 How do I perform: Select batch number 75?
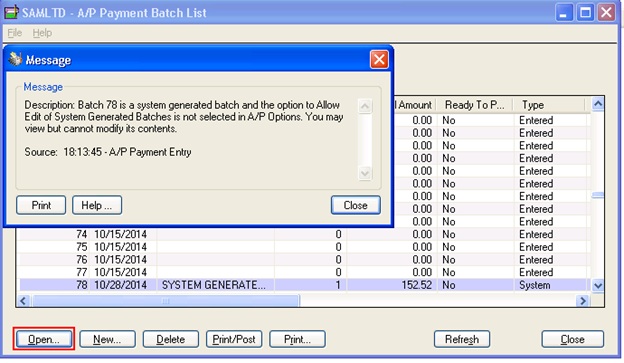(81, 247)
